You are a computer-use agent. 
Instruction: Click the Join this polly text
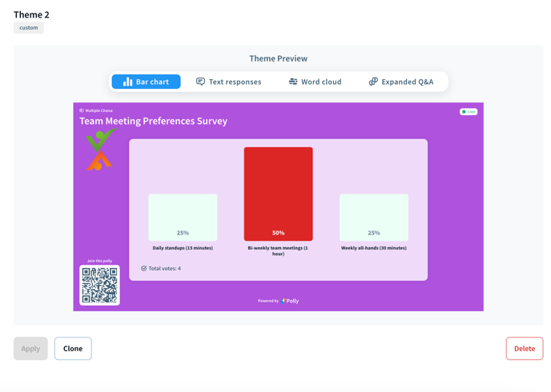(100, 261)
